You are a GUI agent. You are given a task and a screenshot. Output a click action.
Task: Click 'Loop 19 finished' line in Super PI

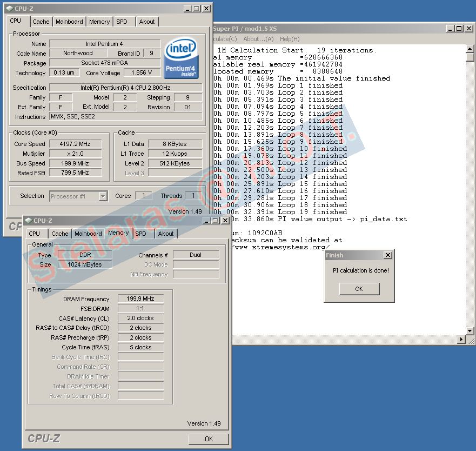[x=280, y=212]
